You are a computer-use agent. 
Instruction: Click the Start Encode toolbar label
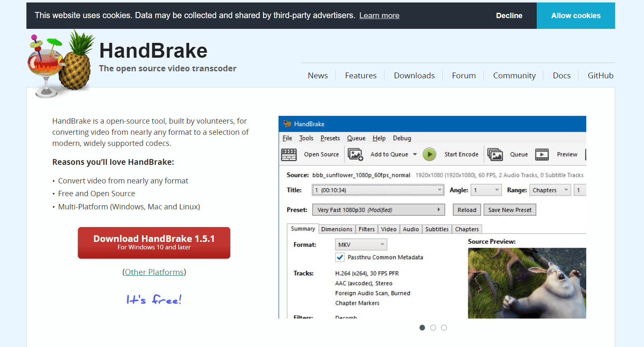(x=461, y=155)
